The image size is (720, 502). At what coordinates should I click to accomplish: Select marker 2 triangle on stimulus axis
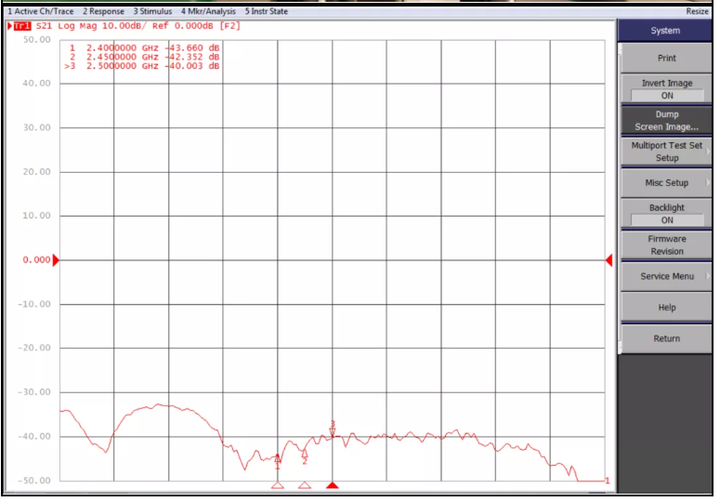click(x=304, y=485)
